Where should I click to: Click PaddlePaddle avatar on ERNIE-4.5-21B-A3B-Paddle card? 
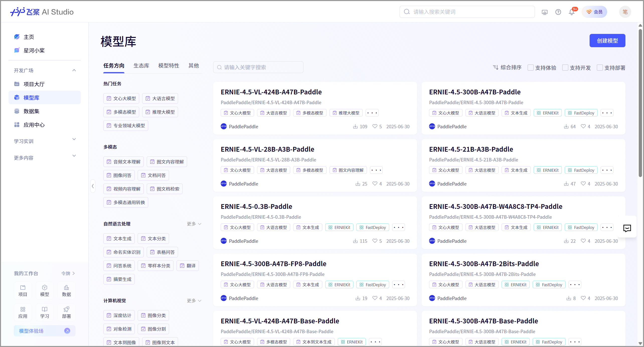click(x=432, y=184)
